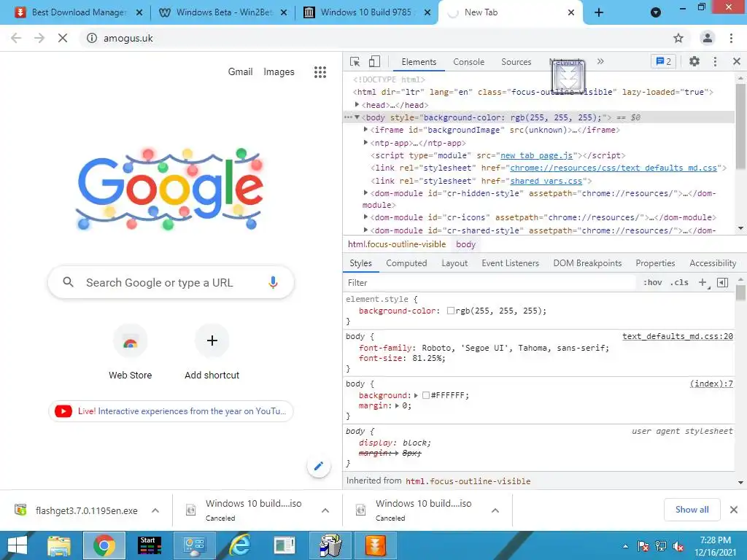747x560 pixels.
Task: Close the downloads bar
Action: coord(734,510)
